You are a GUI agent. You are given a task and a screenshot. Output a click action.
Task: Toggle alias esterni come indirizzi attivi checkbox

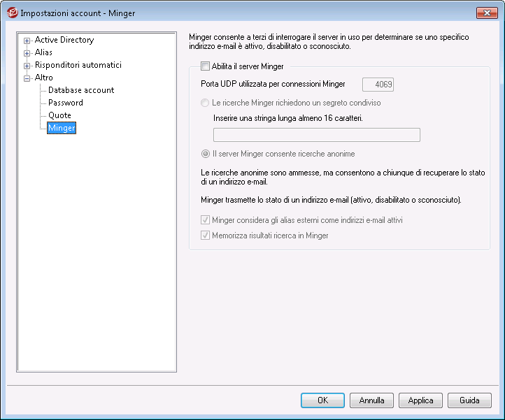point(205,220)
